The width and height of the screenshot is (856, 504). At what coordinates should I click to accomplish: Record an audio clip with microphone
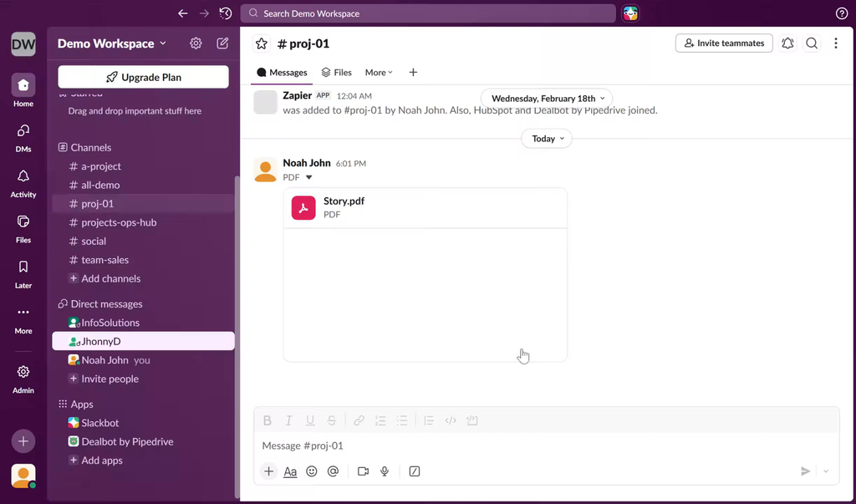pyautogui.click(x=385, y=471)
